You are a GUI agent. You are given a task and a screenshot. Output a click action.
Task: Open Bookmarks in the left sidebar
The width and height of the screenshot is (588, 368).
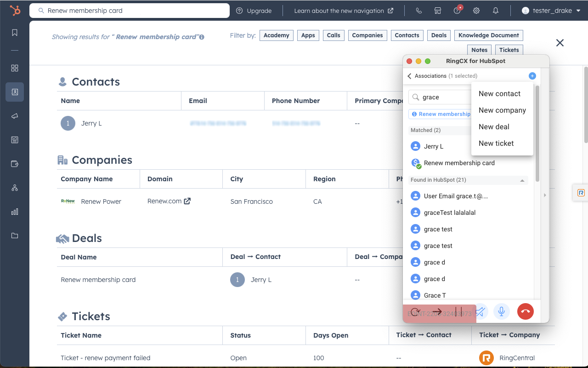point(15,32)
